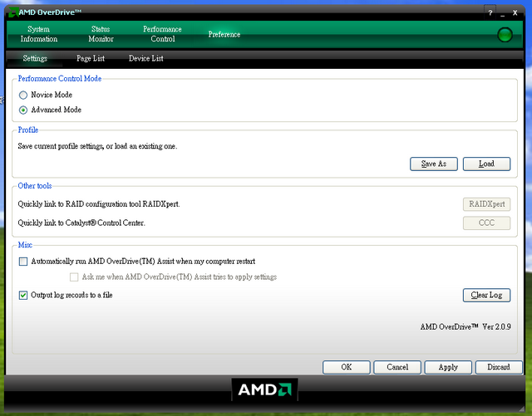This screenshot has height=416, width=532.
Task: Click the 'AMD OverDrive Ver 2.0.9' version text
Action: coord(465,327)
